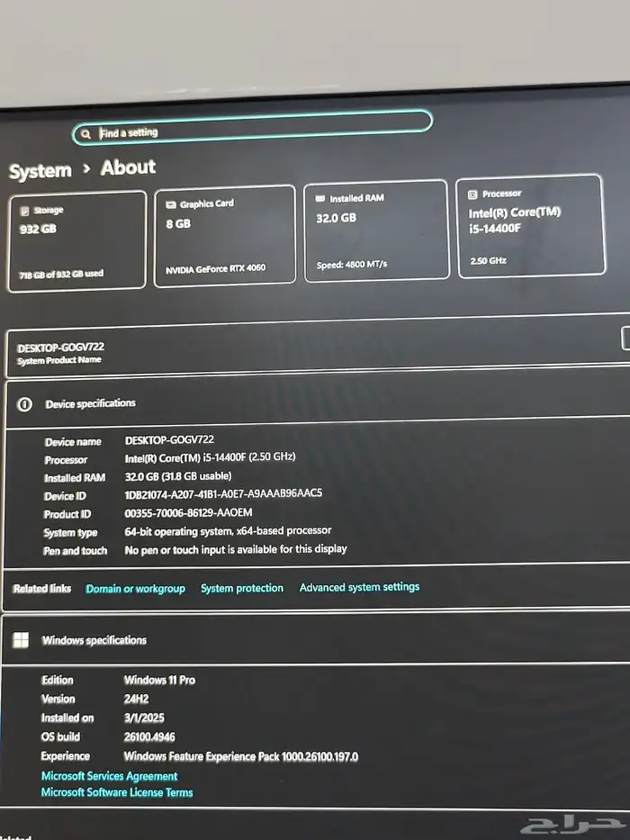Open Microsoft Software License Terms
Screen dimensions: 630x840
click(x=116, y=792)
